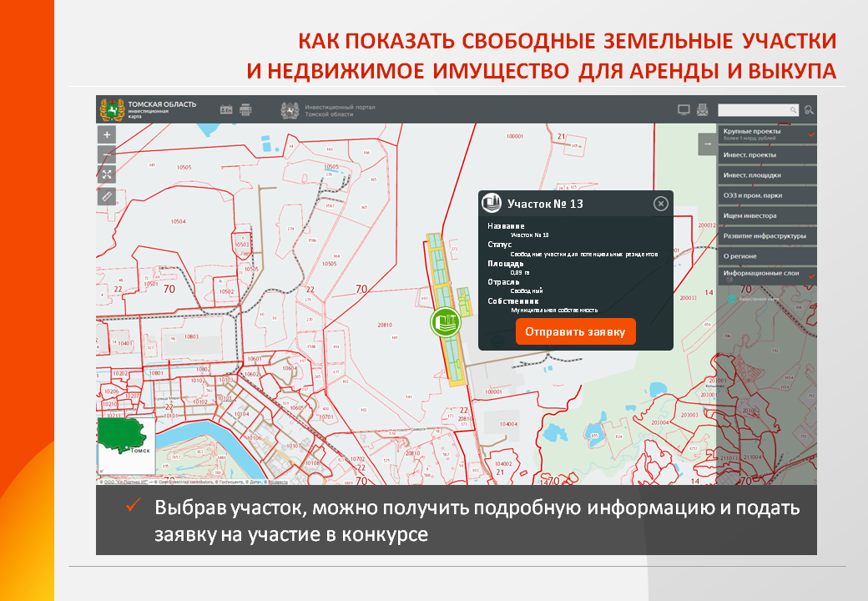Click the cadastral label 10803 on the map
Viewport: 868px width, 601px height.
[x=191, y=336]
